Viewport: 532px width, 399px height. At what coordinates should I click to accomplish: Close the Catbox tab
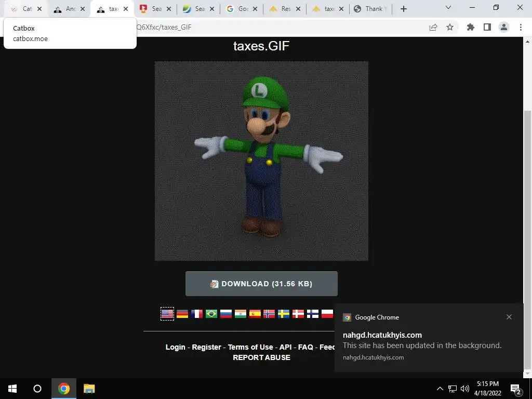39,9
